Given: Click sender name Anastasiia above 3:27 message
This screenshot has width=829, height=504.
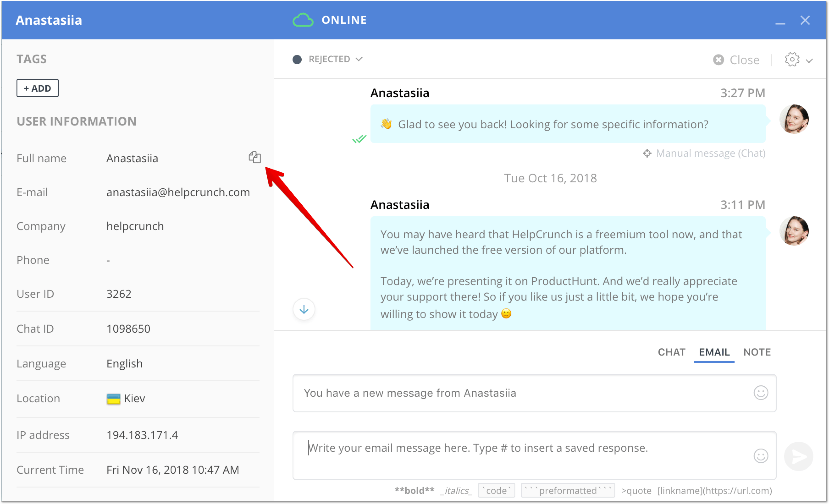Looking at the screenshot, I should point(400,93).
